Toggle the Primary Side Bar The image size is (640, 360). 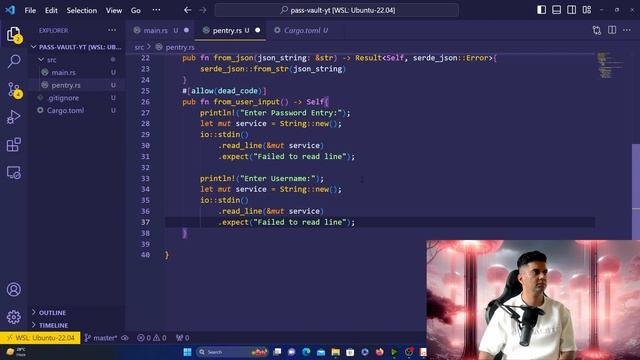[541, 10]
